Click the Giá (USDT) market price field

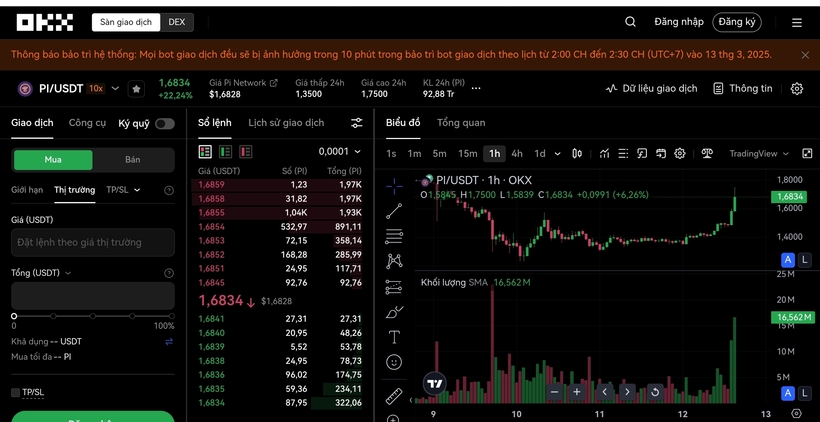[x=93, y=242]
